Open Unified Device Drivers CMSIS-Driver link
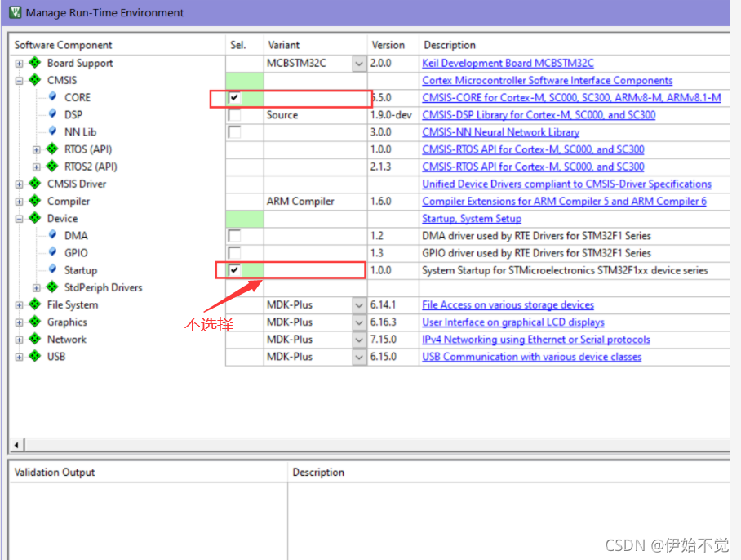The height and width of the screenshot is (560, 741). click(x=566, y=184)
